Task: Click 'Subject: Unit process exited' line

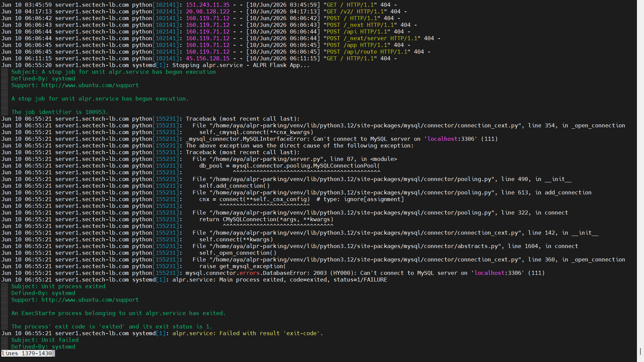Action: click(58, 286)
